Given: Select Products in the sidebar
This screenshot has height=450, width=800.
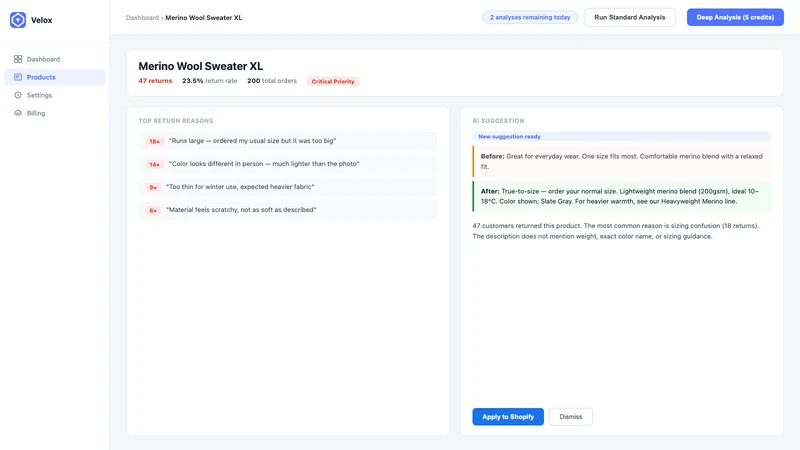Looking at the screenshot, I should coord(55,77).
